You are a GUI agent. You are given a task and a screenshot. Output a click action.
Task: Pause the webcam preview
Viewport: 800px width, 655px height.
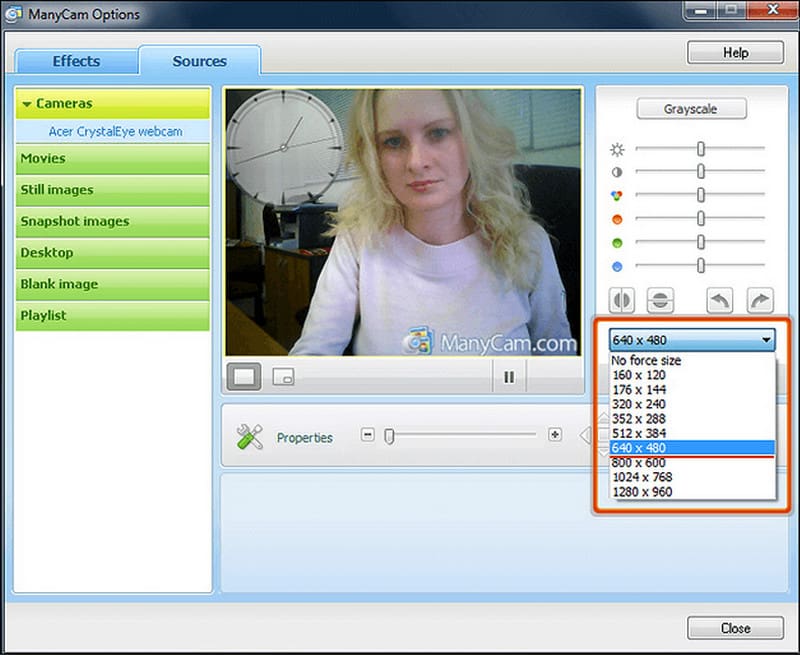coord(508,376)
